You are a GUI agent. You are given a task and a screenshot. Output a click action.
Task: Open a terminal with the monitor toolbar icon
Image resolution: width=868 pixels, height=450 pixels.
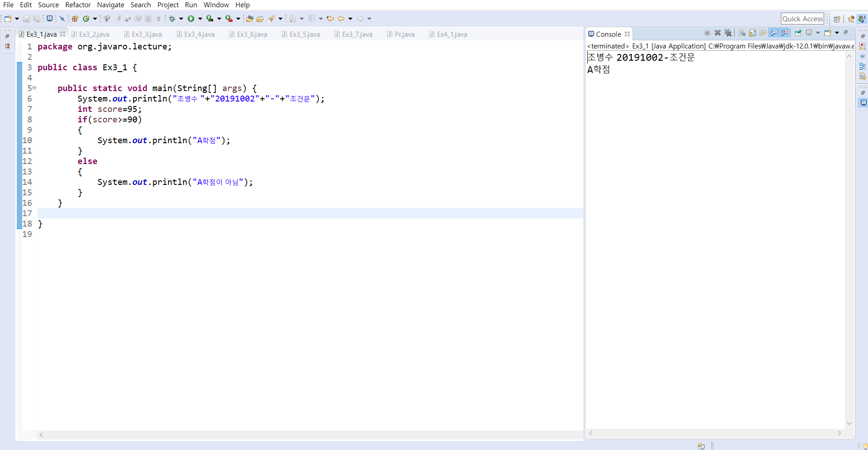(x=49, y=19)
